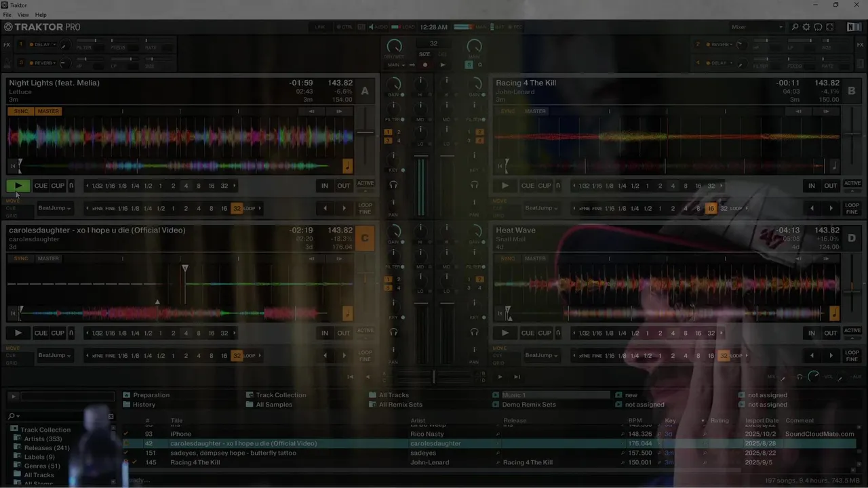
Task: Toggle SYNC on Deck A
Action: point(22,111)
